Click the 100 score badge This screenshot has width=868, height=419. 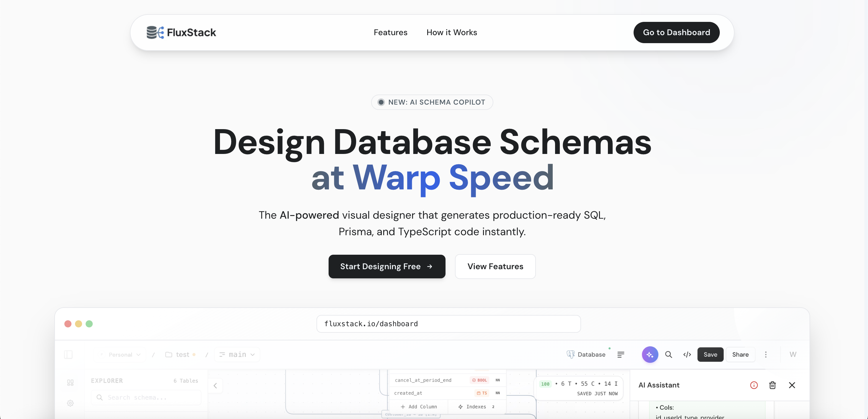coord(545,384)
